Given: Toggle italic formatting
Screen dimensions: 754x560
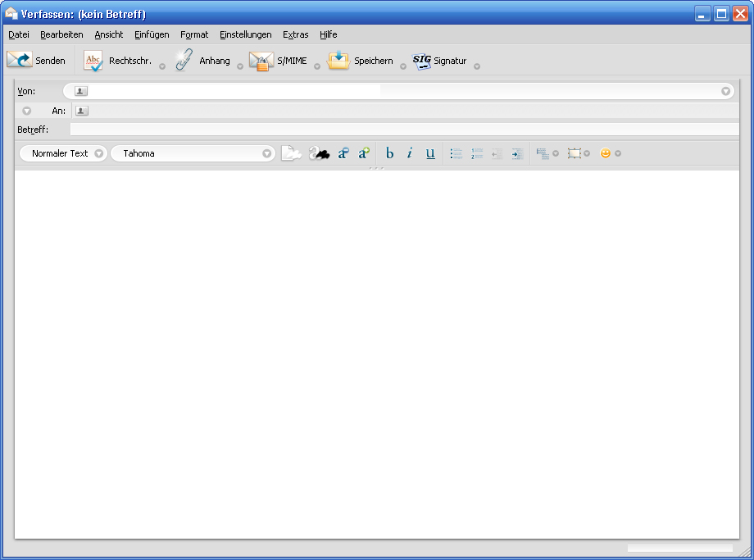Looking at the screenshot, I should click(x=410, y=153).
